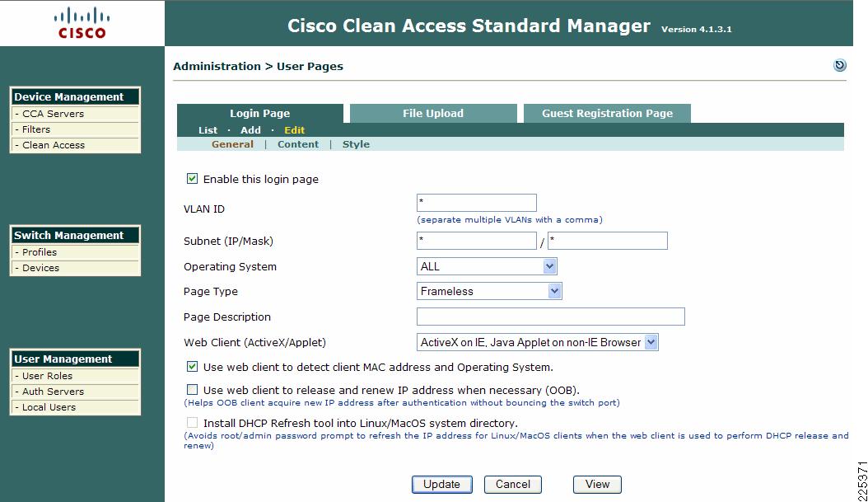
Task: Click the Page Description input field
Action: point(551,317)
